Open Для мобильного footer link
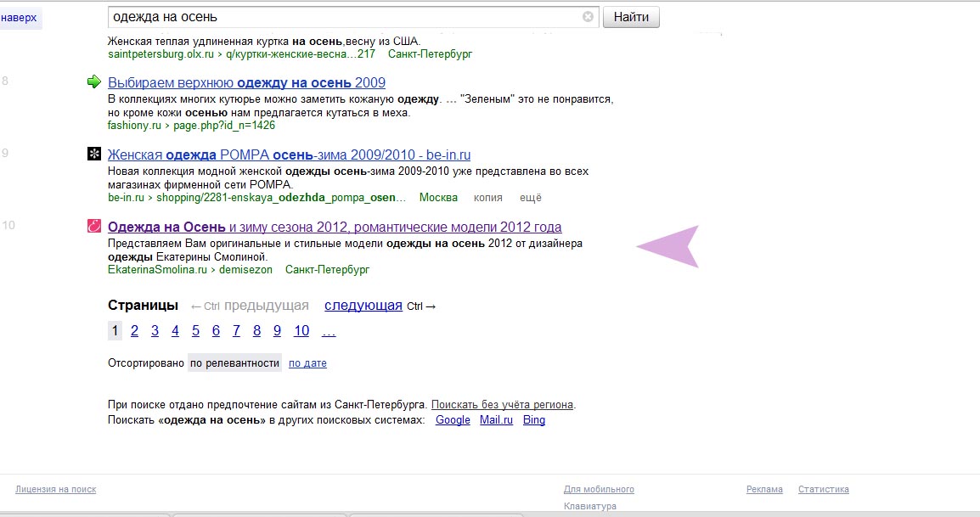This screenshot has width=980, height=517. pyautogui.click(x=599, y=490)
